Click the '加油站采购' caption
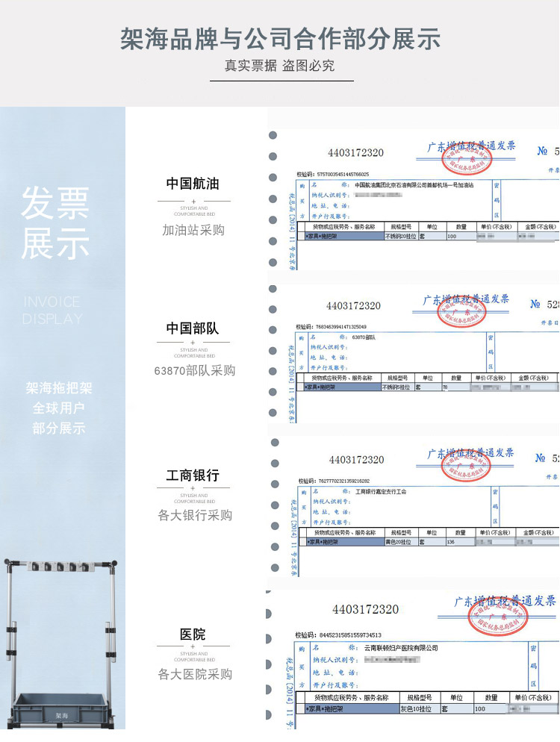 [x=193, y=230]
